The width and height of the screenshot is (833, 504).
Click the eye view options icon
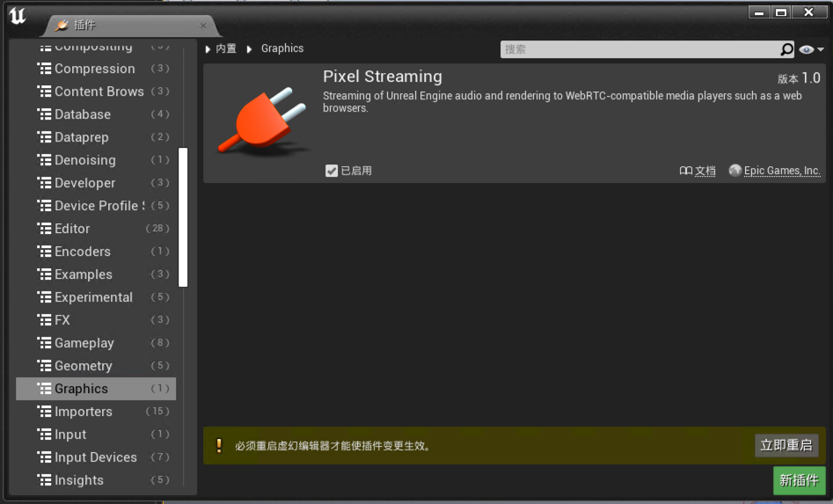click(807, 49)
